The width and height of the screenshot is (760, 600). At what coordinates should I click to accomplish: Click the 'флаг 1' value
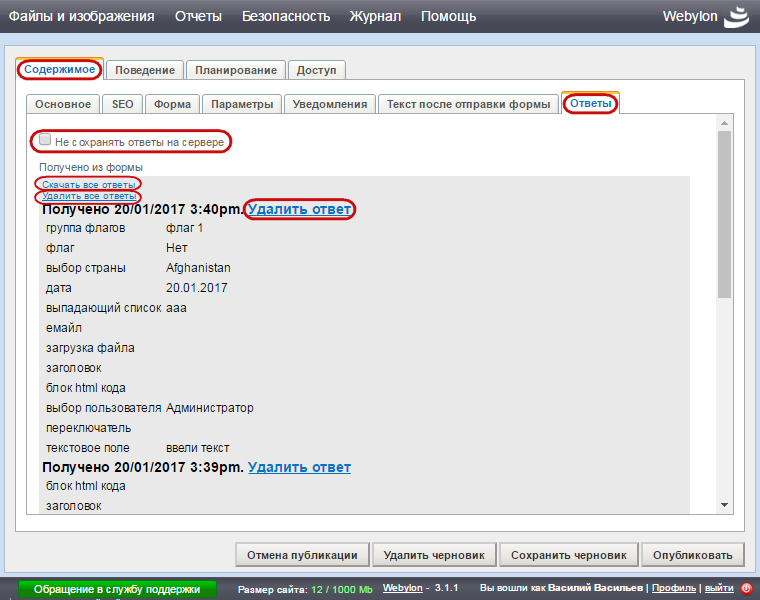tap(185, 228)
